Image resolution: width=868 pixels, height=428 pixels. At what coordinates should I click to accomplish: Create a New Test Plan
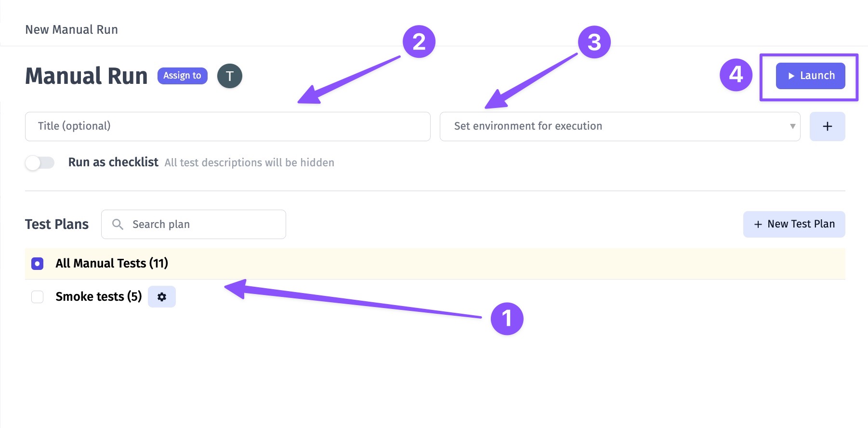(794, 224)
